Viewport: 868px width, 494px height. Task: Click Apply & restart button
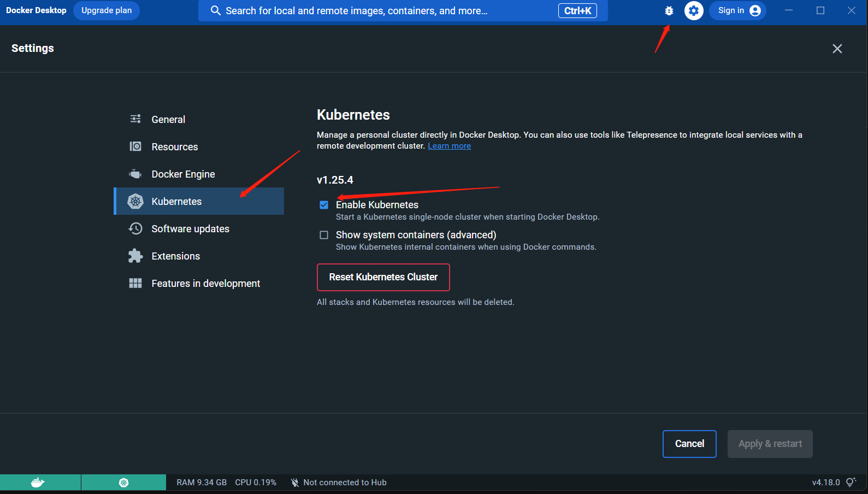pyautogui.click(x=770, y=444)
